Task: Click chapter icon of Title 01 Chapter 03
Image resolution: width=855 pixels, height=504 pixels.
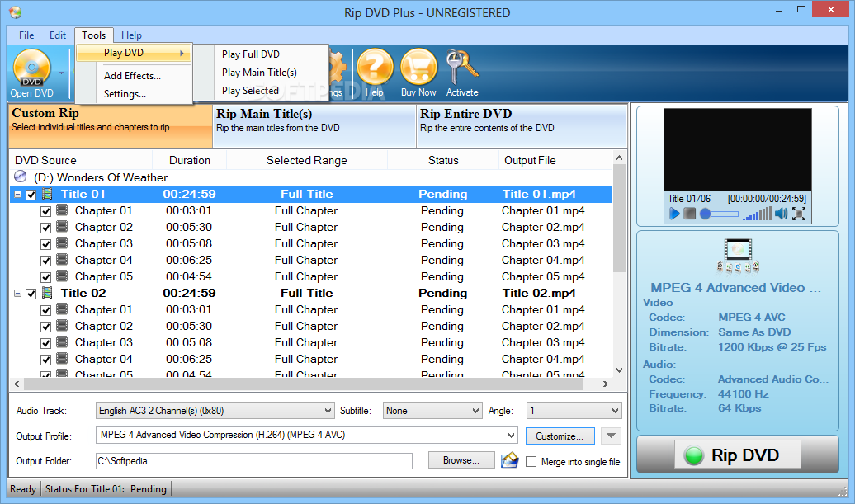Action: pos(62,243)
